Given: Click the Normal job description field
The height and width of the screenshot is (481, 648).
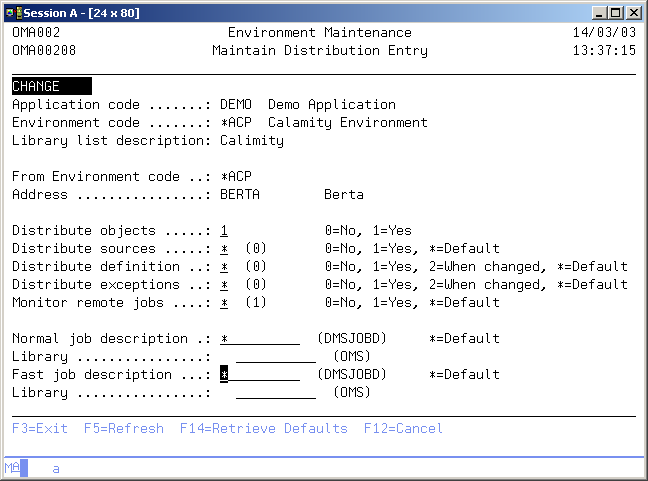Looking at the screenshot, I should coord(259,338).
